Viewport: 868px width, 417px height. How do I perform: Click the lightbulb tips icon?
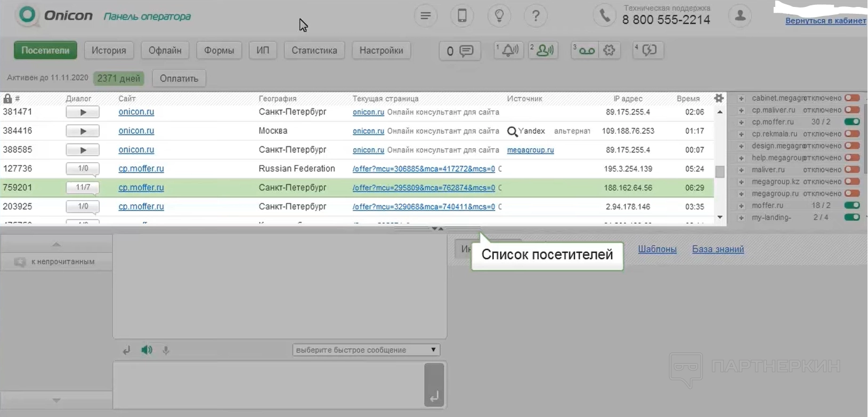[499, 16]
